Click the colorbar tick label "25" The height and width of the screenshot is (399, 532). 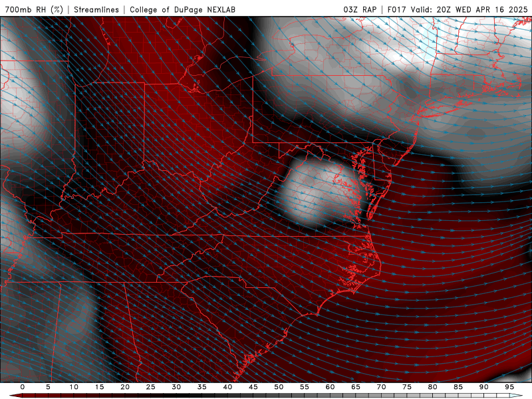151,387
